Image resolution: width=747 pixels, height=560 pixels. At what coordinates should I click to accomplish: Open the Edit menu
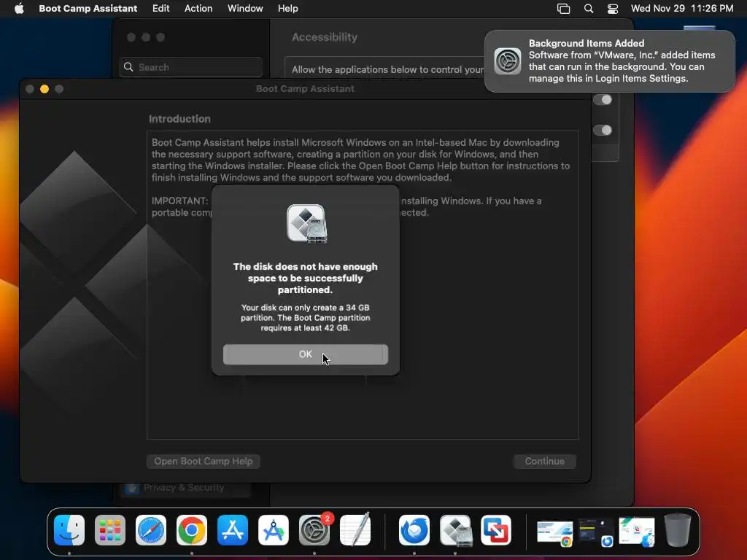click(x=161, y=9)
